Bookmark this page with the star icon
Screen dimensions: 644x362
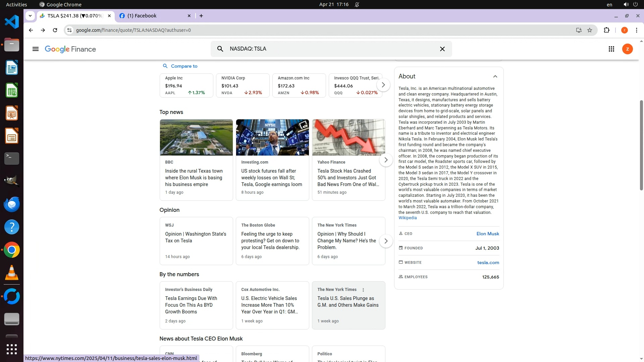(590, 30)
